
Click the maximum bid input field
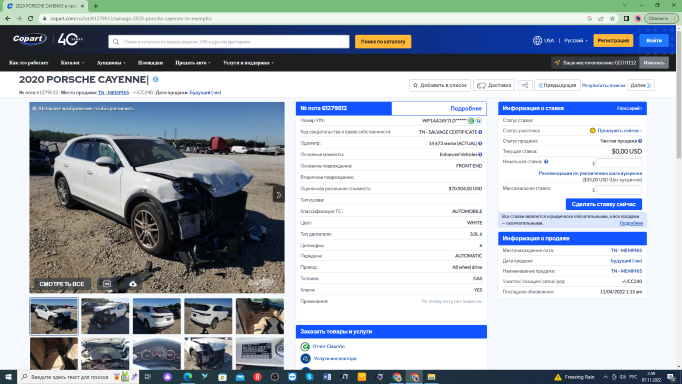click(x=619, y=190)
